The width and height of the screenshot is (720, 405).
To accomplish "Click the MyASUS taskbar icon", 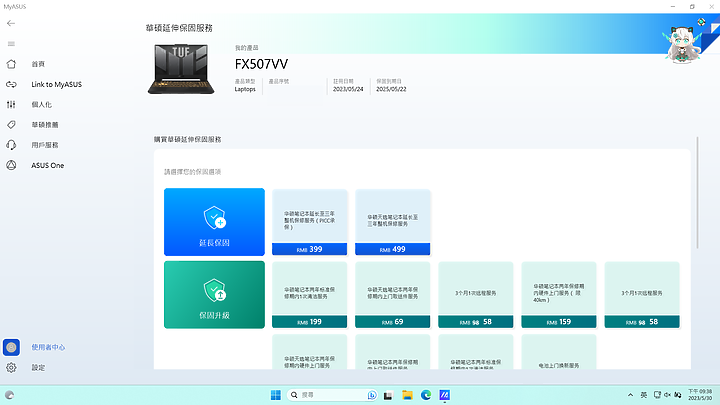I will 444,395.
